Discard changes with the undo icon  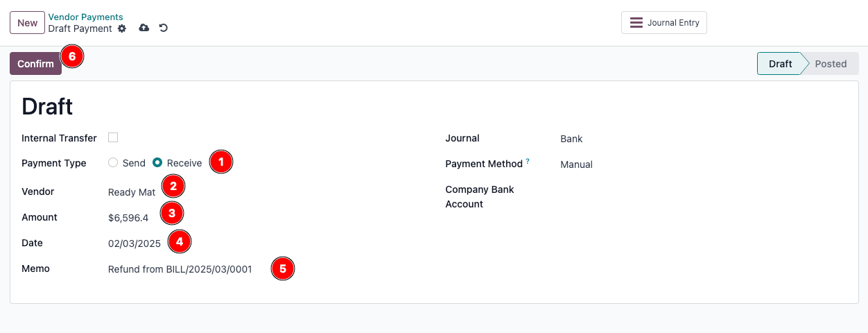pos(164,28)
